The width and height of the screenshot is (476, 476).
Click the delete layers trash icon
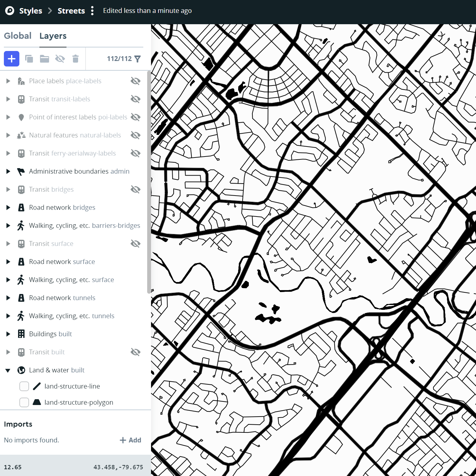[76, 59]
